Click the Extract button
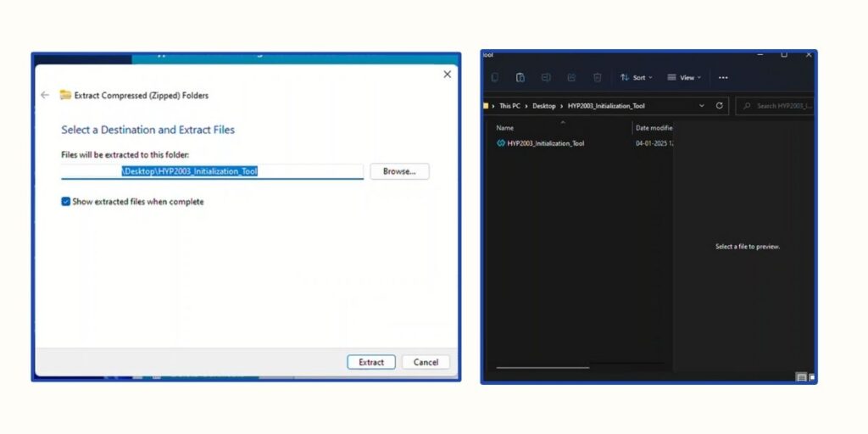Image resolution: width=868 pixels, height=434 pixels. tap(371, 362)
